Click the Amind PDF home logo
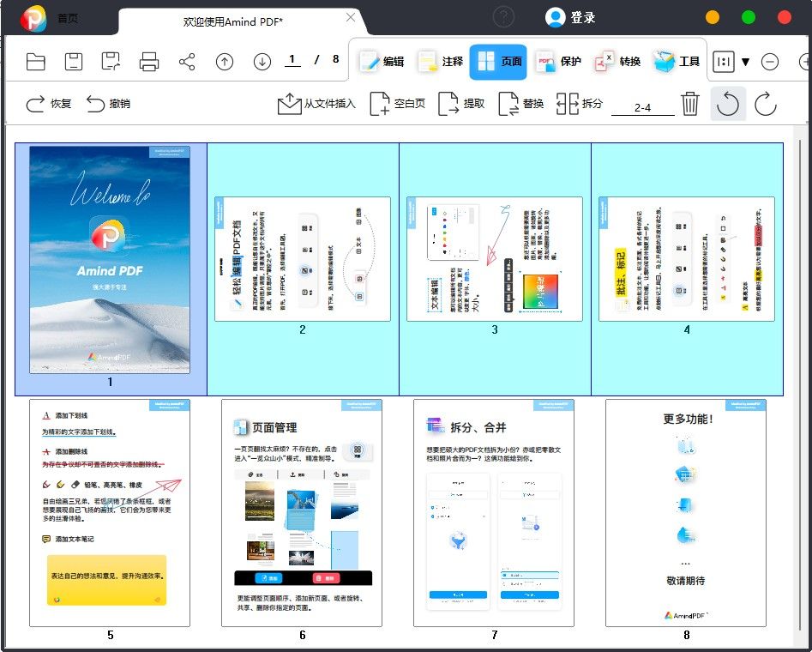Viewport: 812px width, 652px height. [33, 19]
